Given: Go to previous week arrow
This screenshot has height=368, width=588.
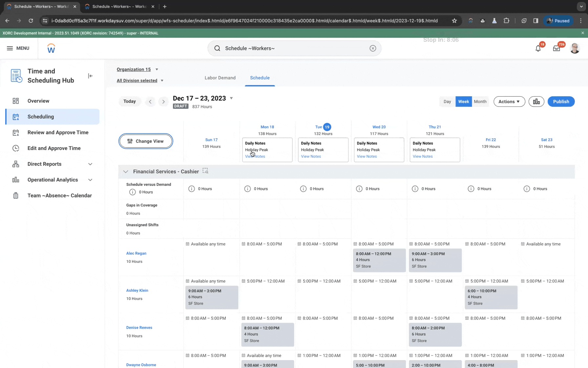Looking at the screenshot, I should (150, 102).
